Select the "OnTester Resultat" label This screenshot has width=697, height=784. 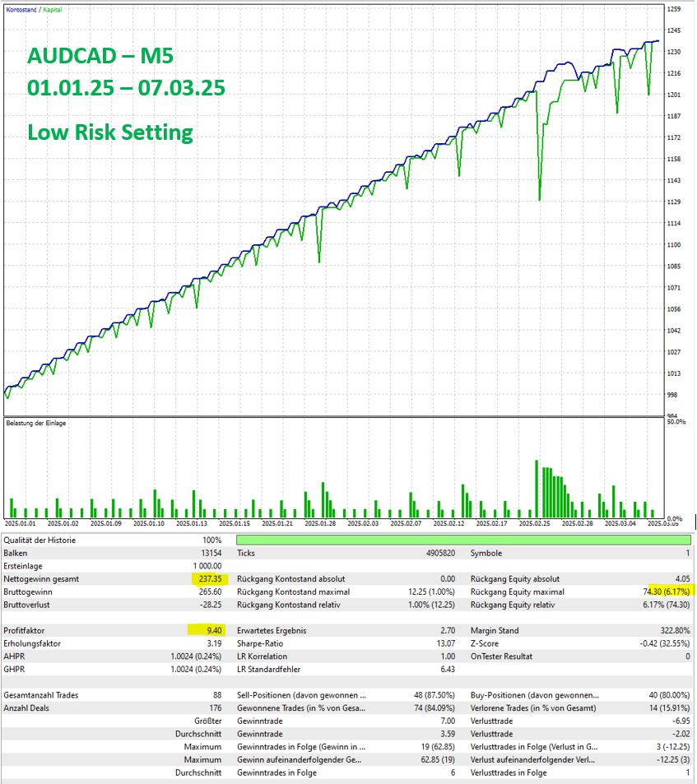501,656
